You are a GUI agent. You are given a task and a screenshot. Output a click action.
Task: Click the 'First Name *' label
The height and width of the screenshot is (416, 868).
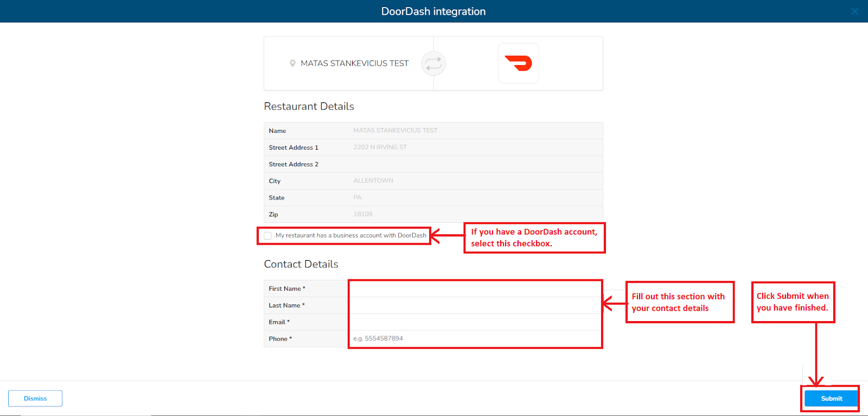tap(287, 289)
